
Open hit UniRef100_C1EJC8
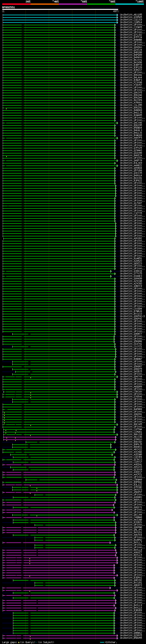pos(131,20)
